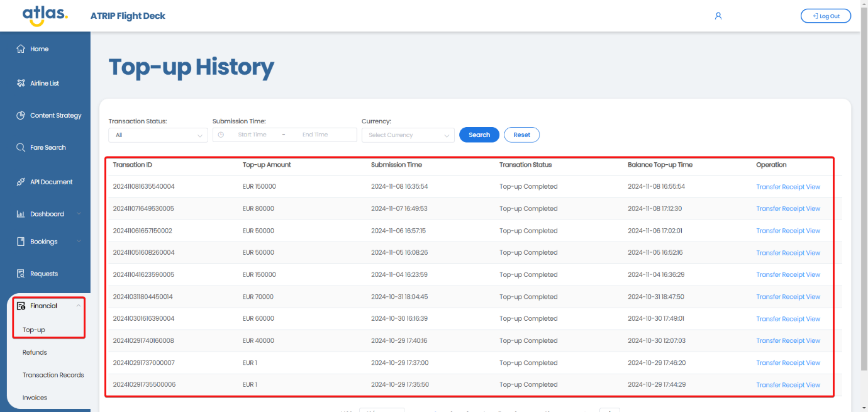Click the atlas logo

[45, 15]
